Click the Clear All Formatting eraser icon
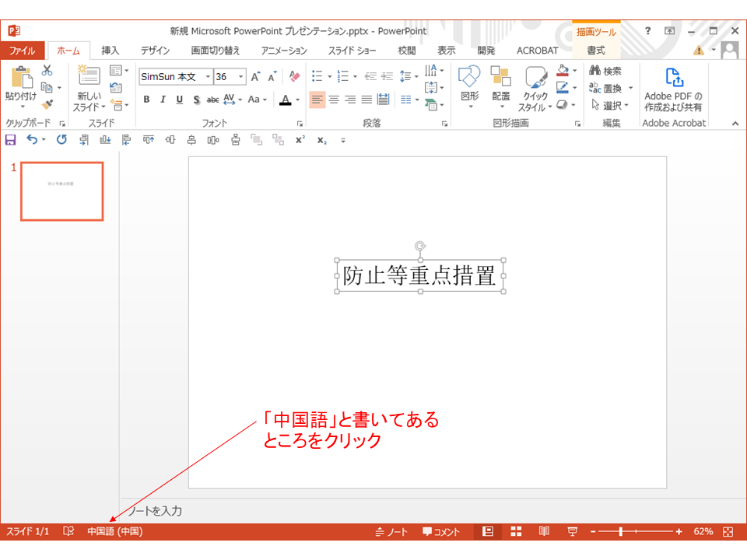 point(294,76)
